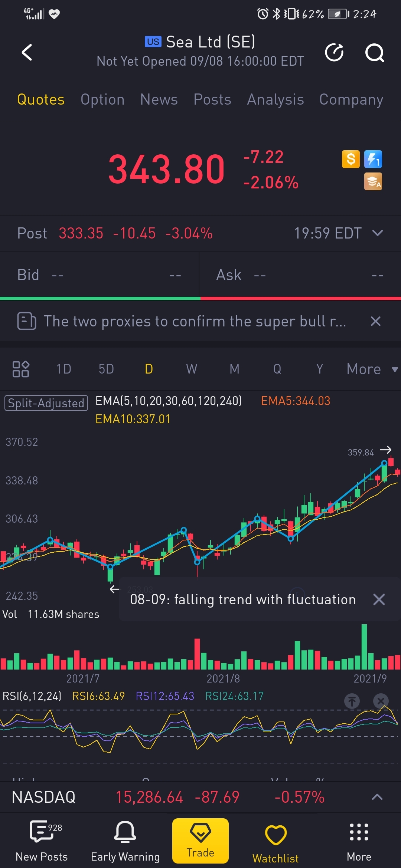Open the search magnifier icon
The width and height of the screenshot is (401, 868).
coord(374,53)
